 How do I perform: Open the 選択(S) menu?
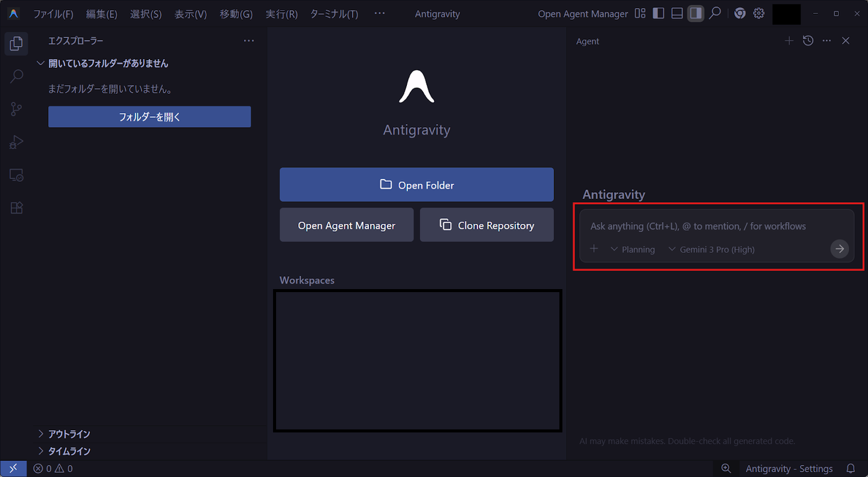pos(146,14)
